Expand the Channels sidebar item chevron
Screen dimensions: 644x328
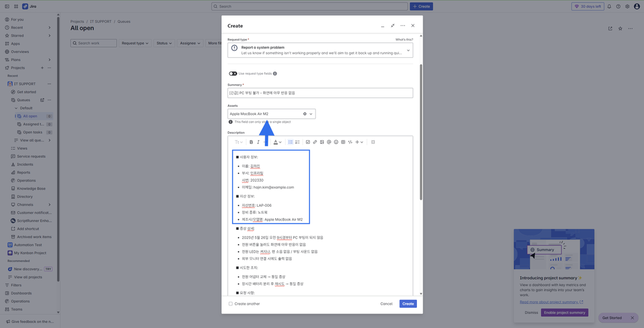pos(49,204)
